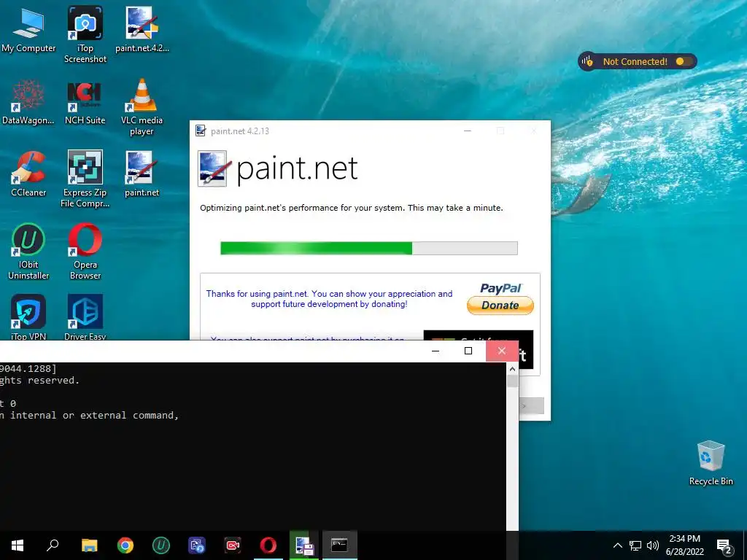Open IObit Uninstaller from the taskbar
This screenshot has width=747, height=560.
(x=161, y=545)
